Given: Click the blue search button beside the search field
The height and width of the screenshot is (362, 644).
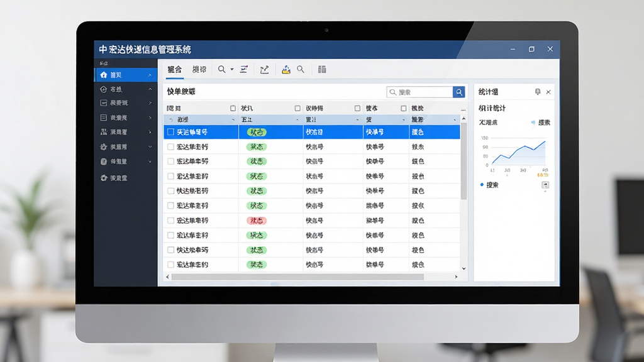Looking at the screenshot, I should [x=458, y=92].
